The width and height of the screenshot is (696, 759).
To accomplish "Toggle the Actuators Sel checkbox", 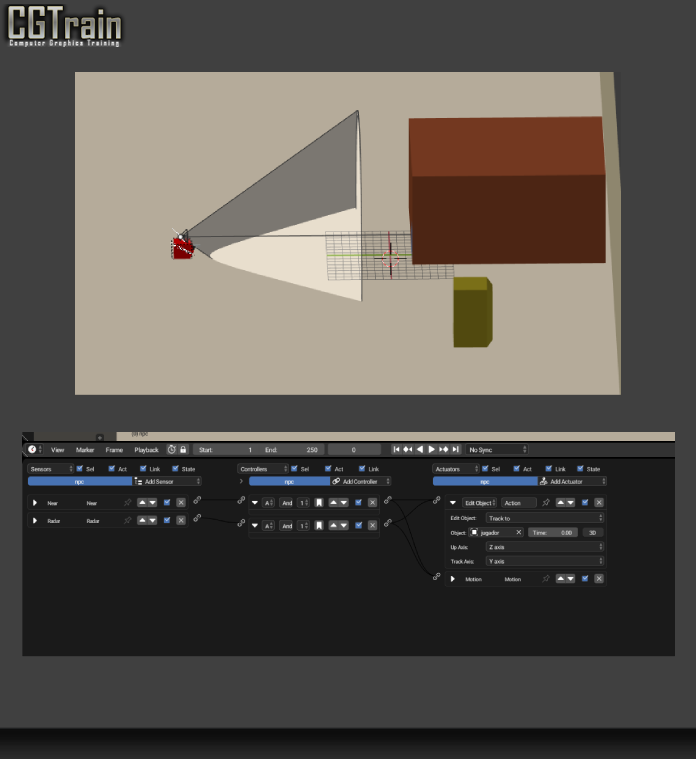I will (486, 468).
